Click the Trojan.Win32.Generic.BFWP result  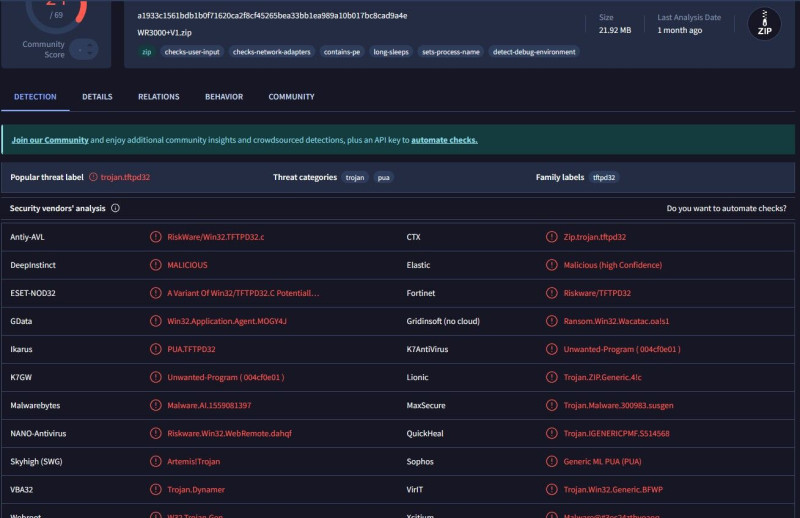pyautogui.click(x=613, y=489)
